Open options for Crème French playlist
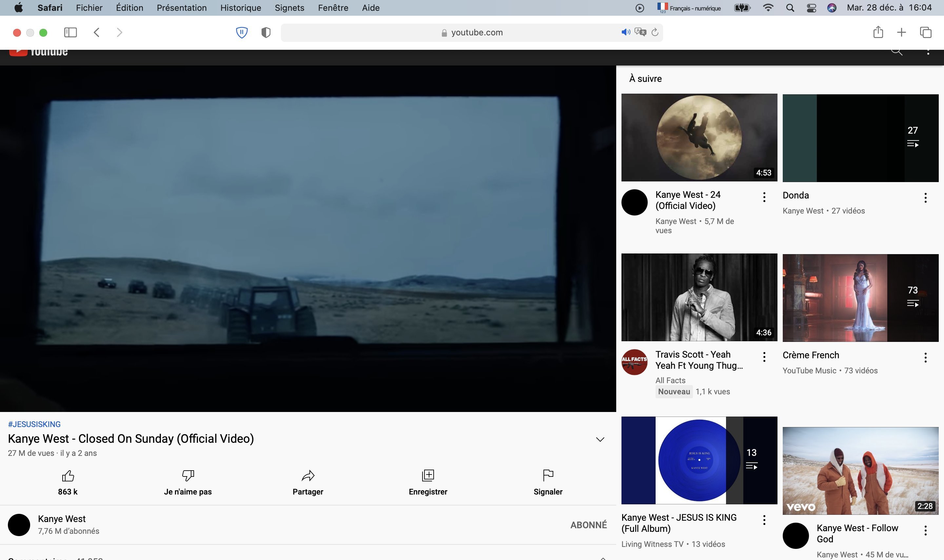Viewport: 944px width, 560px height. coord(926,357)
